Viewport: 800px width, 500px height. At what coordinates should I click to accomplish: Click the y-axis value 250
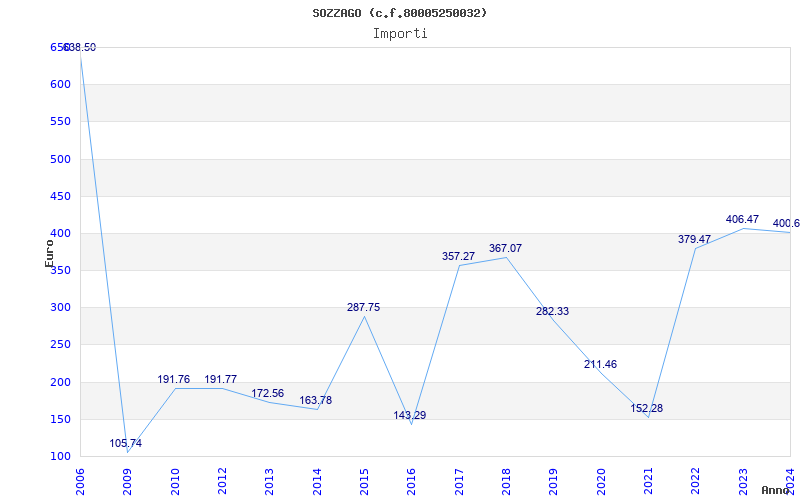(x=60, y=345)
